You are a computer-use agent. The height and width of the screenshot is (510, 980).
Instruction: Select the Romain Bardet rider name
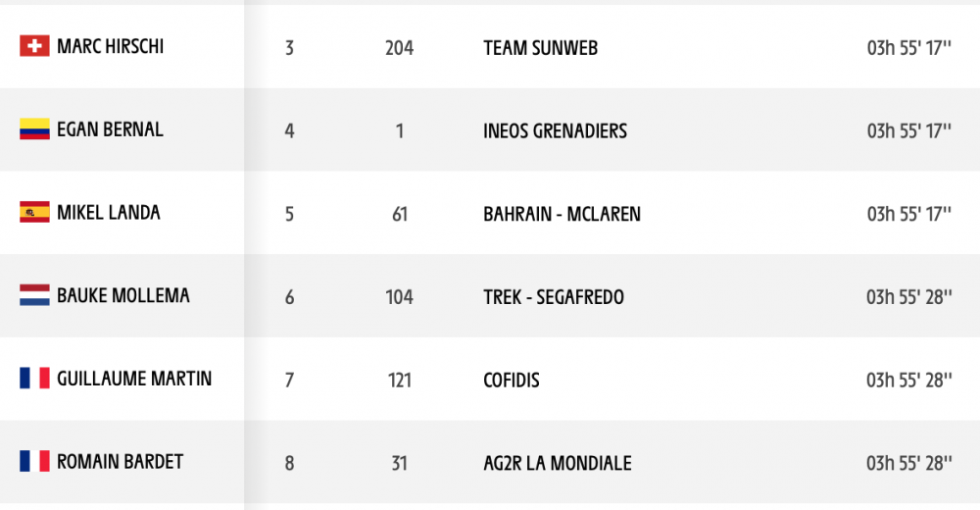click(120, 462)
